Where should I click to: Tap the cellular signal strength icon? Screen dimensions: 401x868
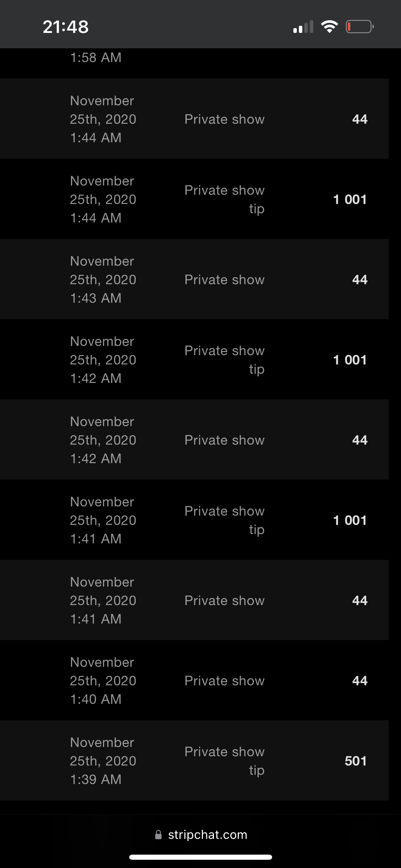coord(303,27)
